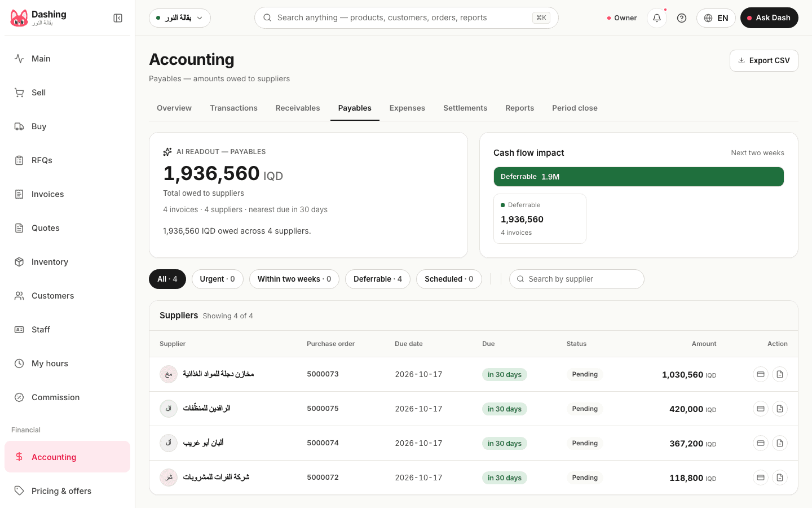Open payment for order 5000073

point(761,374)
